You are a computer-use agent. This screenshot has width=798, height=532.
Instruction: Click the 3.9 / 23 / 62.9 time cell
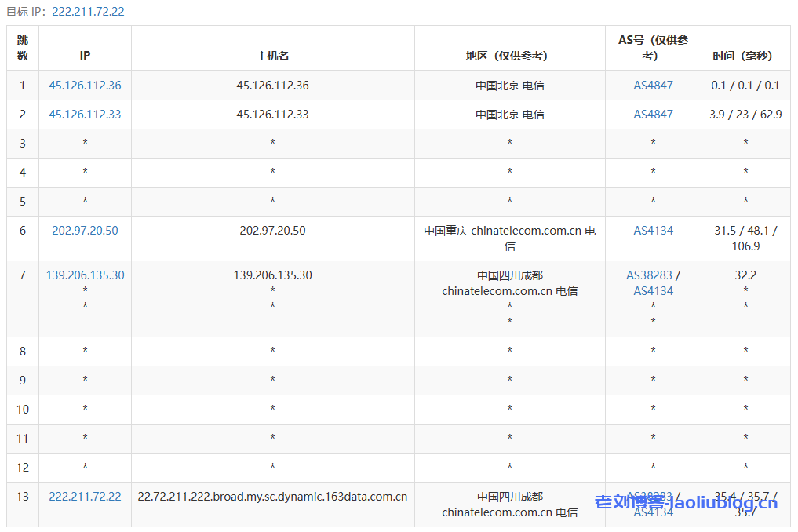coord(745,115)
